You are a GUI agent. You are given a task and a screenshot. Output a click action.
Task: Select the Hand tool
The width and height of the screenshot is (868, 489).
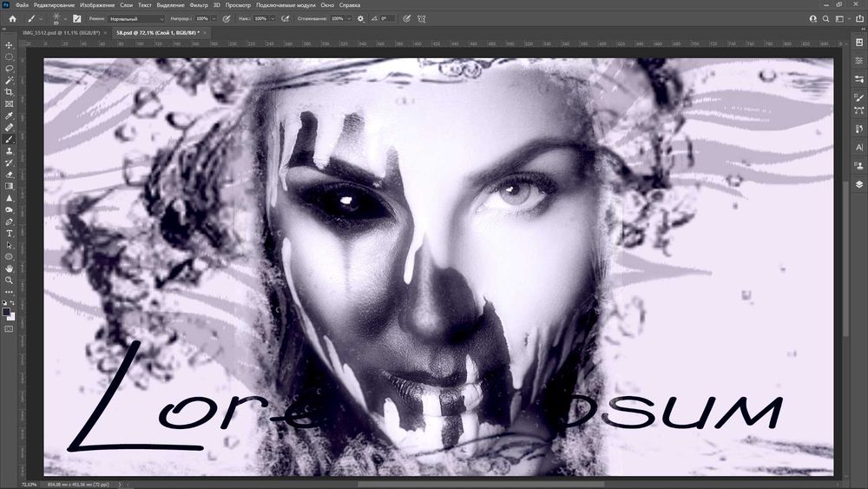pyautogui.click(x=9, y=268)
